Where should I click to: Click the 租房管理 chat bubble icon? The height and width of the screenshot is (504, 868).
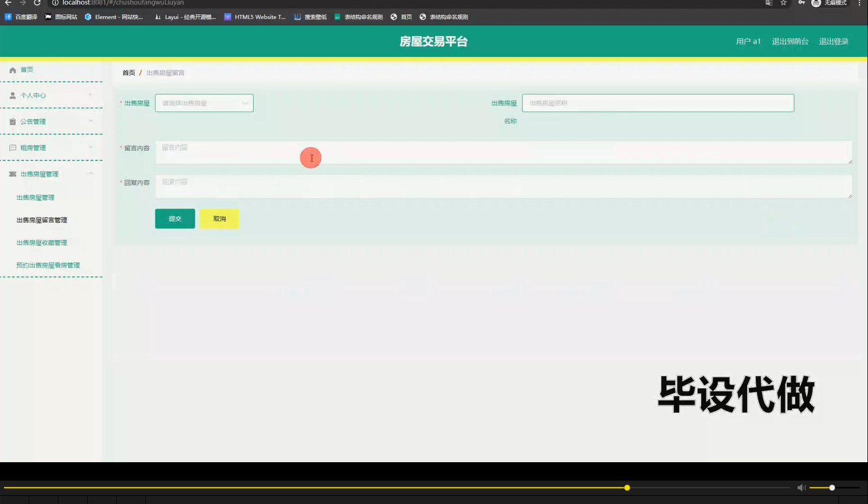click(12, 147)
